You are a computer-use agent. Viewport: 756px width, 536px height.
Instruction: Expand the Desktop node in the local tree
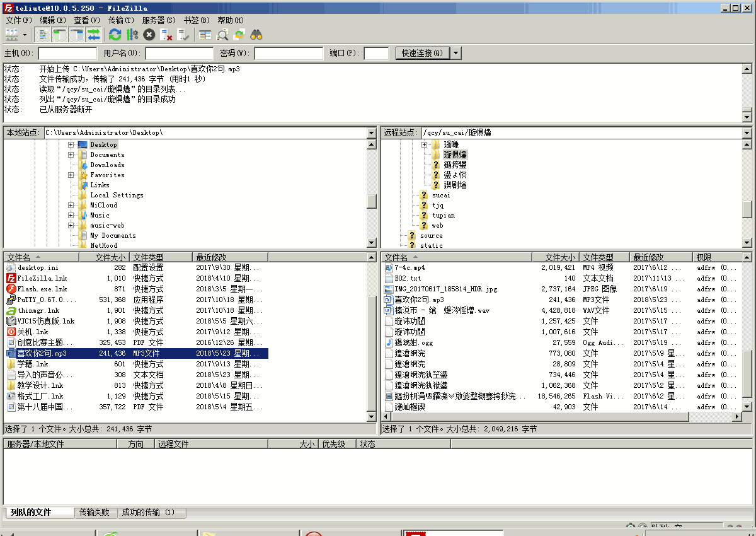[x=71, y=145]
